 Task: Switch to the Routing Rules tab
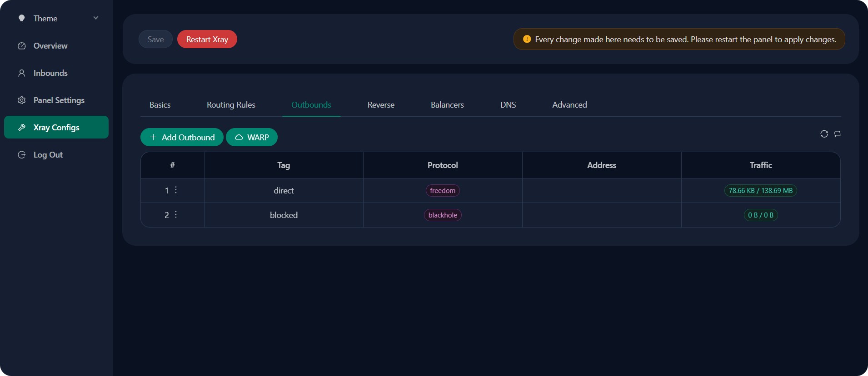pos(231,105)
